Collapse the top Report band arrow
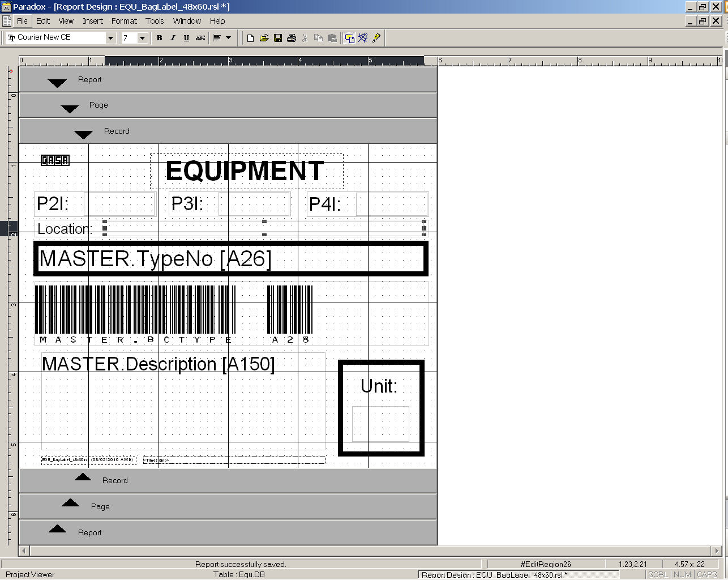Image resolution: width=728 pixels, height=580 pixels. [57, 83]
